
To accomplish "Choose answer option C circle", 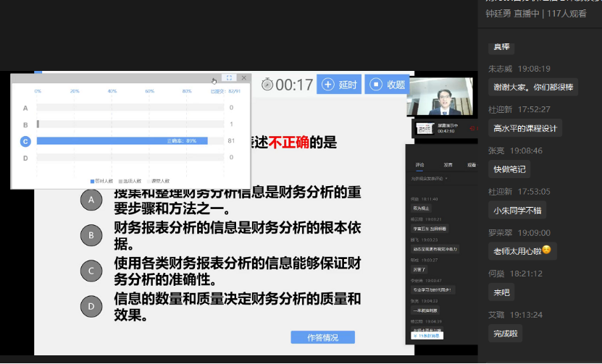I will coord(91,271).
